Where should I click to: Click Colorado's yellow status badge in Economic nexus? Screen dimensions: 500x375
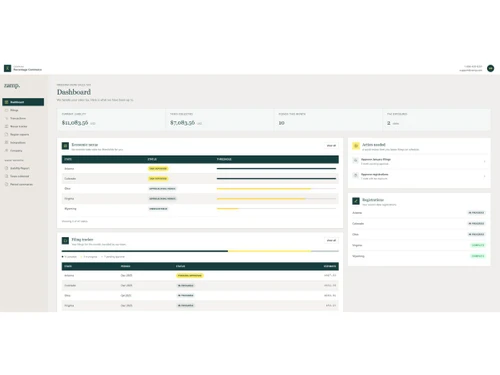(158, 179)
